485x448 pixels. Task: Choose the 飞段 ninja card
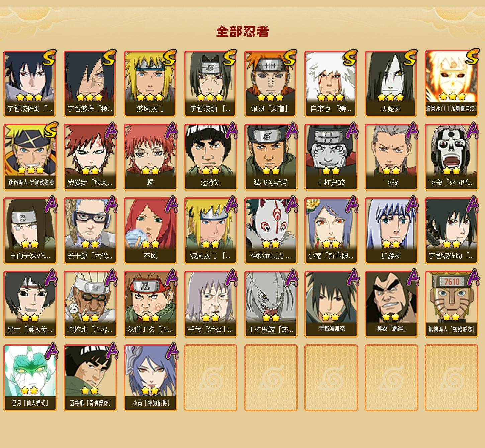[x=391, y=157]
